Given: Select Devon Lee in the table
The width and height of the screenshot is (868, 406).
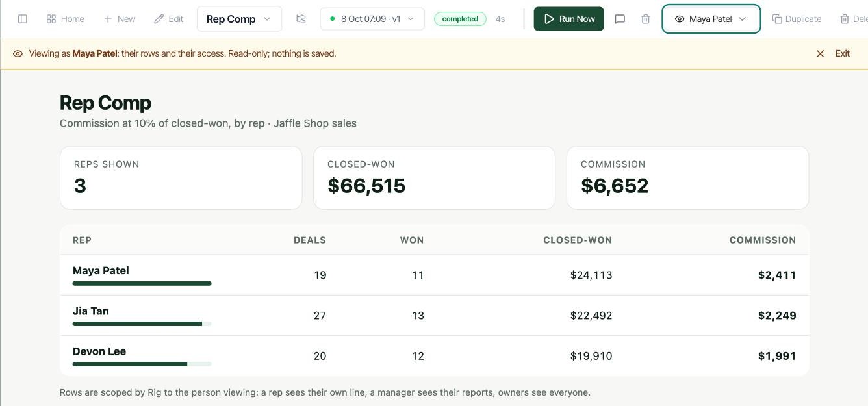Looking at the screenshot, I should coord(99,351).
